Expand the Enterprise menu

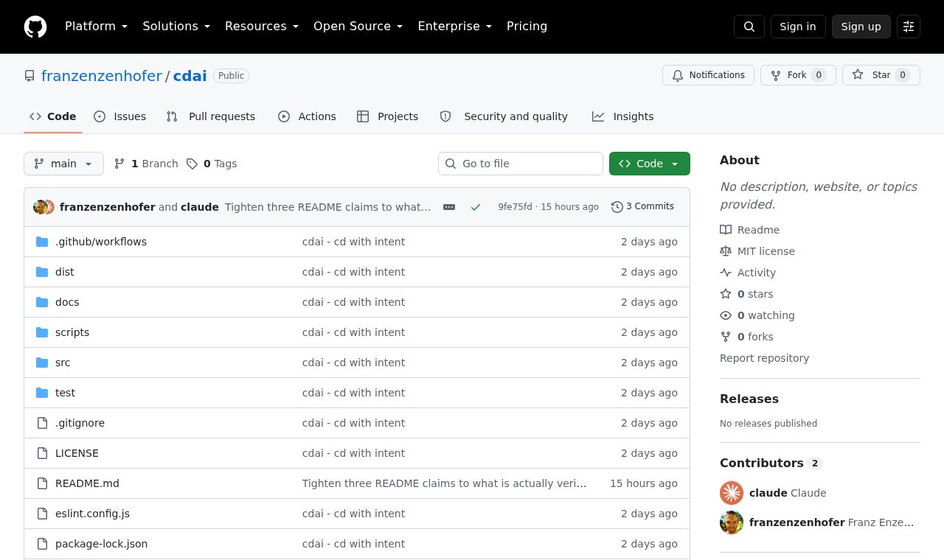click(x=455, y=27)
